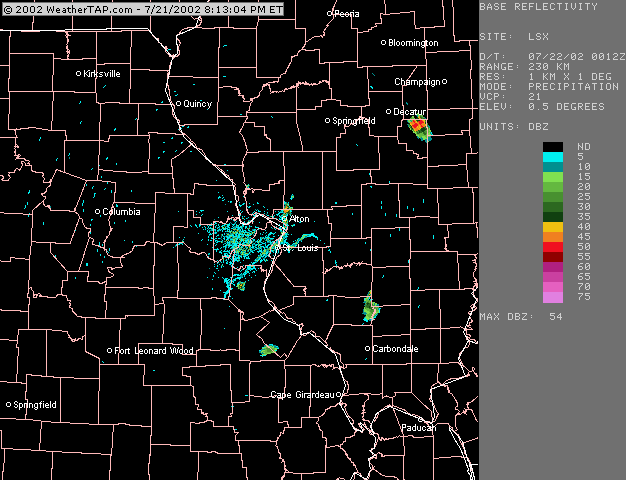Click the Cape Girardeau city marker
This screenshot has height=480, width=626.
point(340,394)
